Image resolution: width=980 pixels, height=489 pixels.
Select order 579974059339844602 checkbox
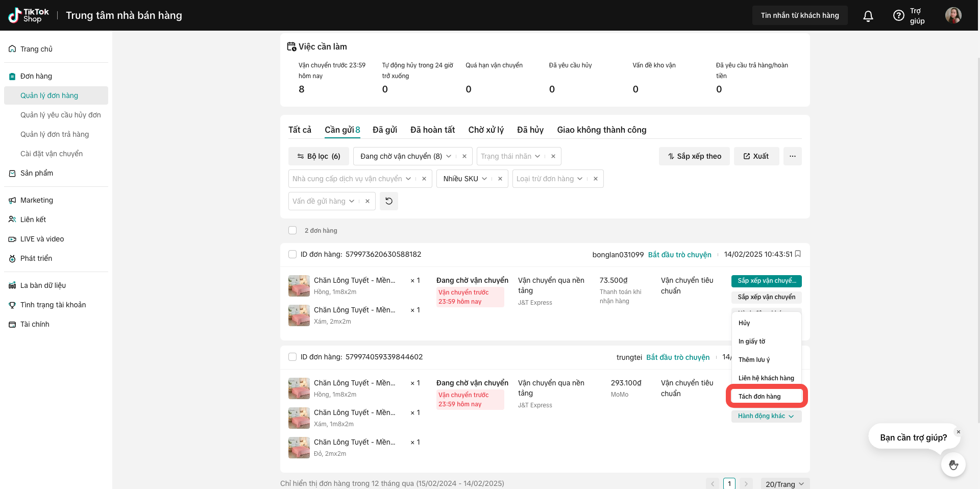(x=292, y=357)
